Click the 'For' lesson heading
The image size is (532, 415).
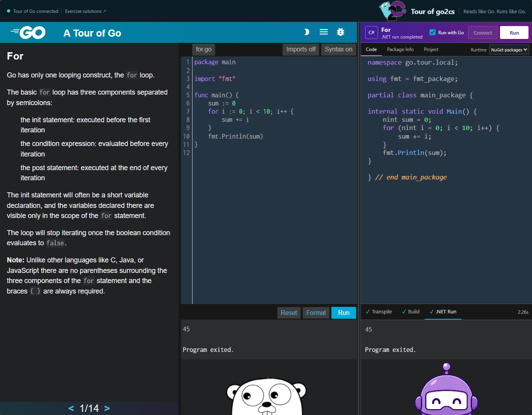point(15,56)
